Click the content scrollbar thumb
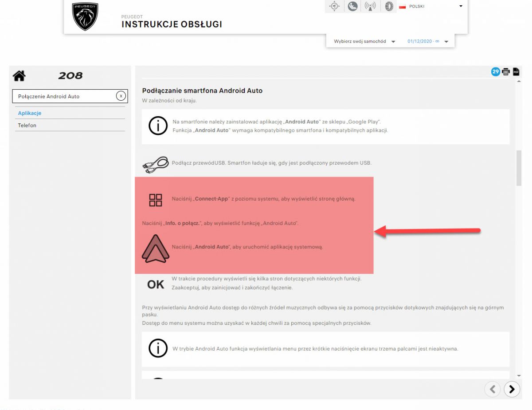Screen dimensions: 532x410 click(x=519, y=168)
